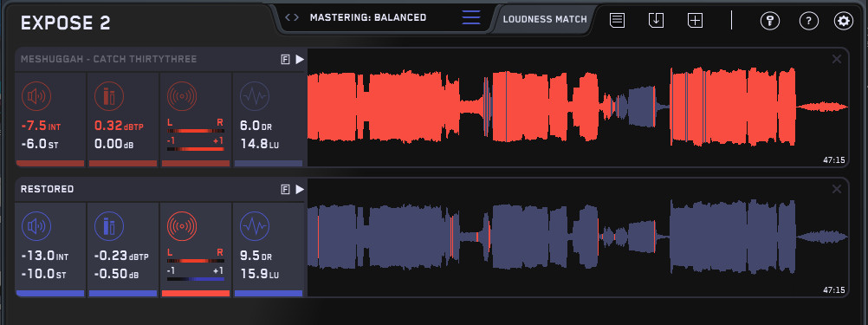Toggle the Loudness Match button
This screenshot has height=325, width=868.
[545, 19]
